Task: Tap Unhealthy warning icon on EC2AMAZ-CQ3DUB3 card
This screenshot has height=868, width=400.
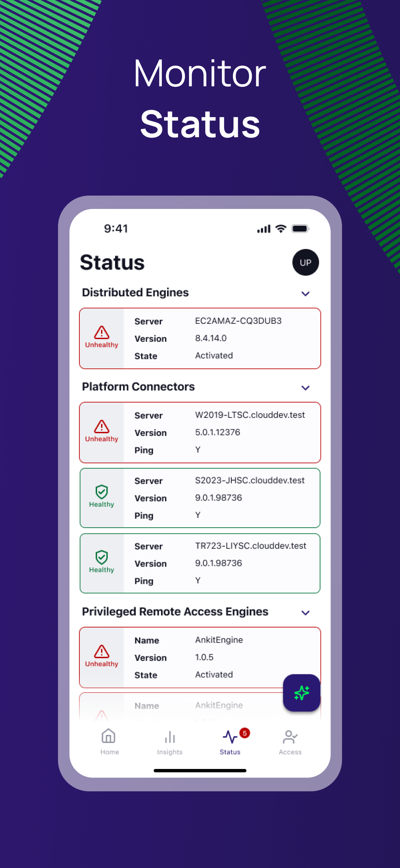Action: [102, 332]
